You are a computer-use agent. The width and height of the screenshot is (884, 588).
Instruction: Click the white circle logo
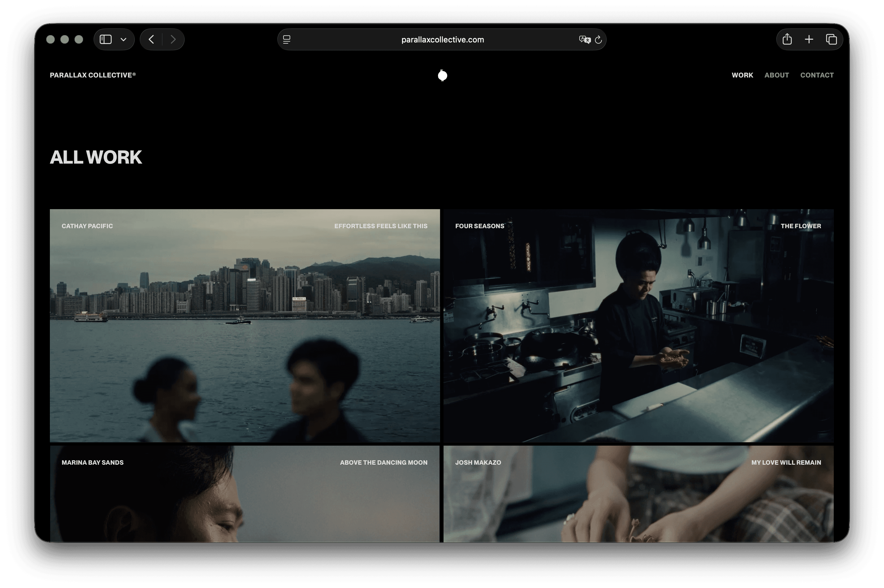442,75
